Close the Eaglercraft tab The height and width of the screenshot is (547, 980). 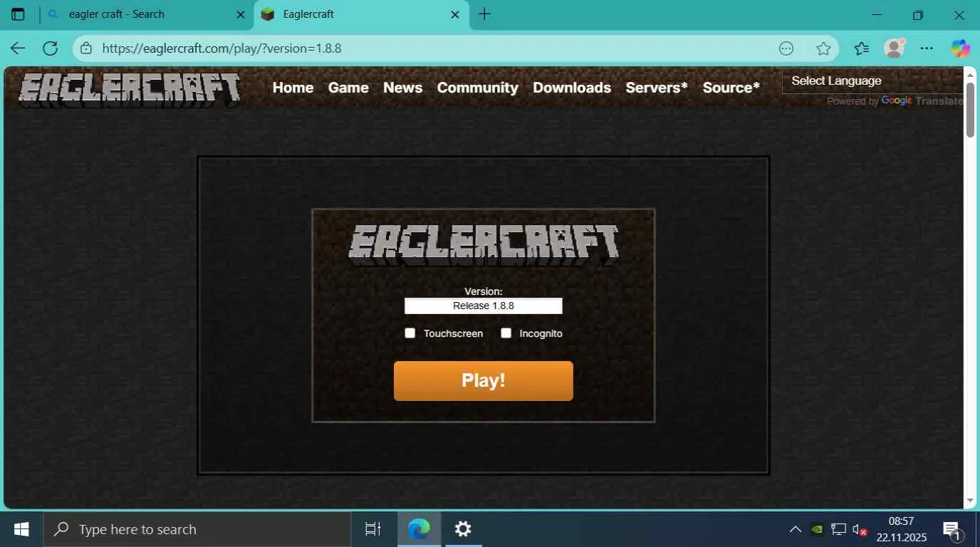click(454, 14)
